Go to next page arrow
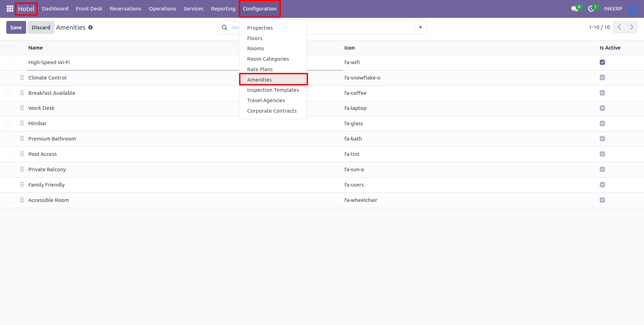644x325 pixels. [x=631, y=27]
